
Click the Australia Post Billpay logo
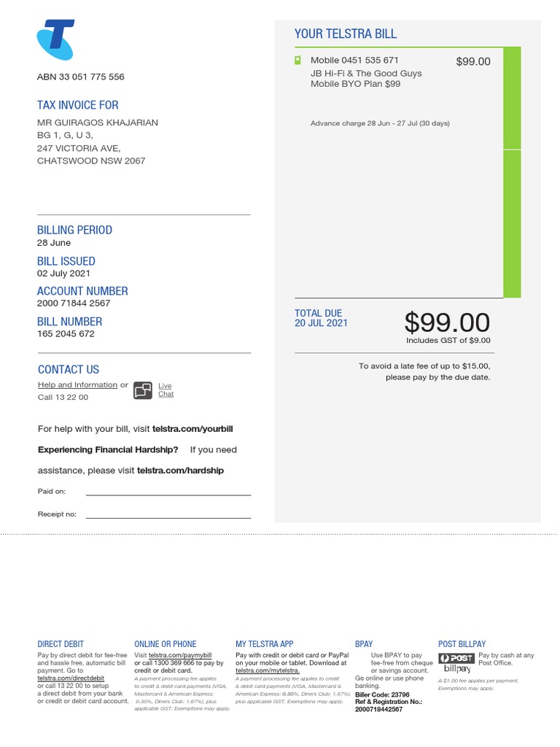coord(457,663)
